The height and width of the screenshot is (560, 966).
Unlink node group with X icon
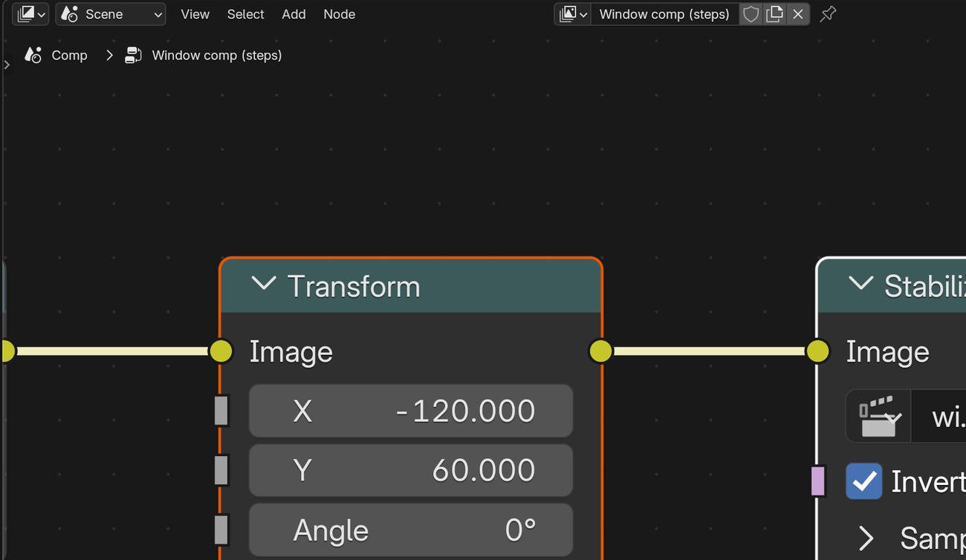(798, 14)
